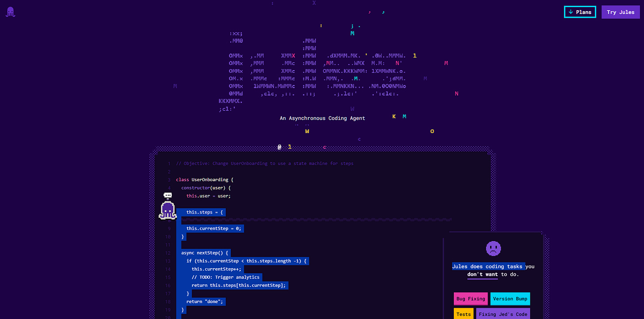644x319 pixels.
Task: Click the 'this.currentStep = 0;' line
Action: 213,228
